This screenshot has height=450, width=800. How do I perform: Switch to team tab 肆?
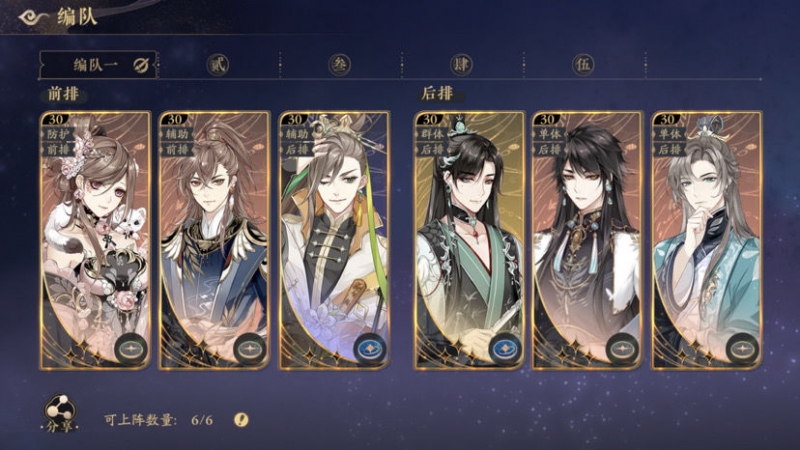[x=461, y=65]
